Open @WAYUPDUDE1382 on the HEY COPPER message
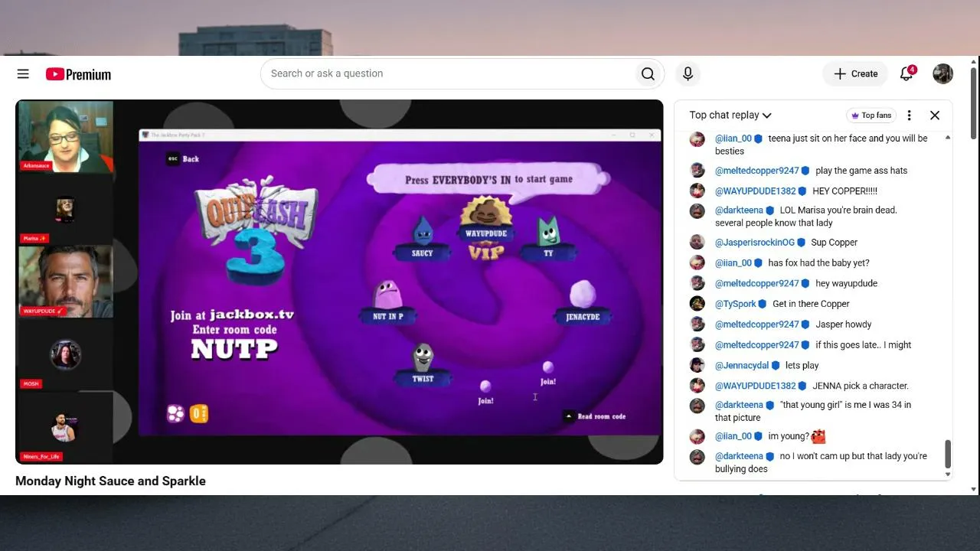The height and width of the screenshot is (551, 980). (x=756, y=191)
